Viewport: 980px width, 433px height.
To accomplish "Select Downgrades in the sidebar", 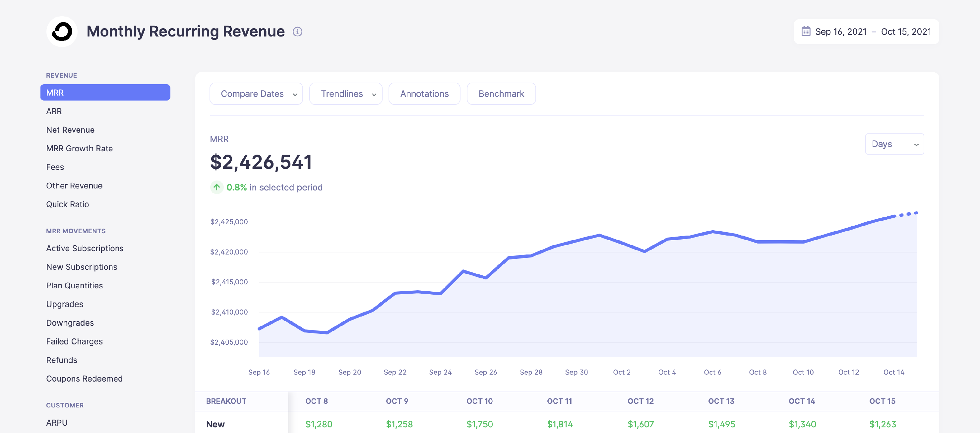I will pyautogui.click(x=70, y=323).
